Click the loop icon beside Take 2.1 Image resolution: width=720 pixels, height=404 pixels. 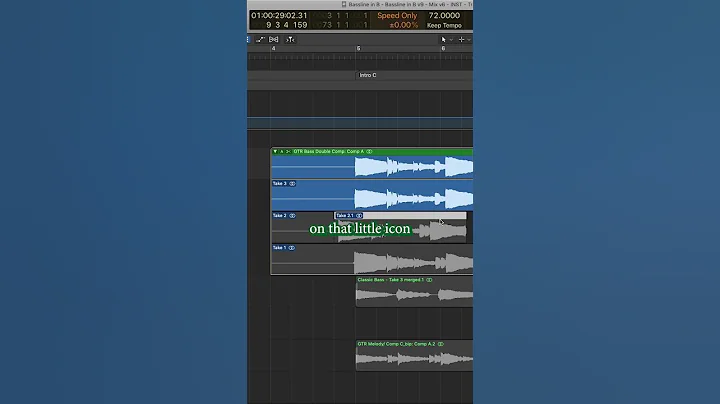pyautogui.click(x=359, y=216)
